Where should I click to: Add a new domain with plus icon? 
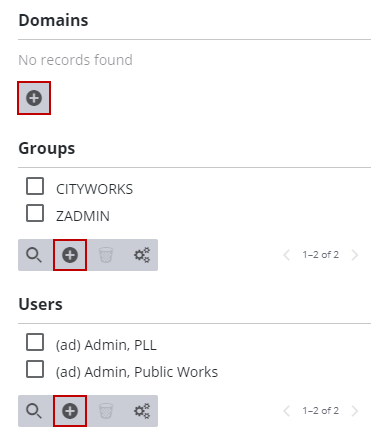coord(34,98)
